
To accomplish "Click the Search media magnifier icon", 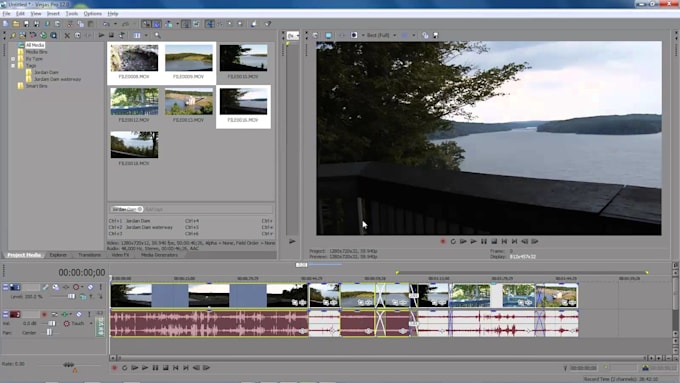I will coord(157,35).
